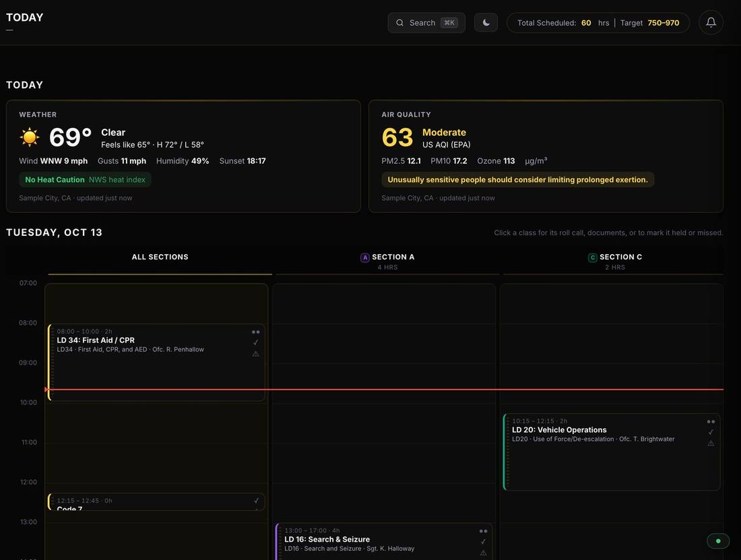741x560 pixels.
Task: Mark LD 34: First Aid / CPR held with checkmark
Action: [x=256, y=342]
